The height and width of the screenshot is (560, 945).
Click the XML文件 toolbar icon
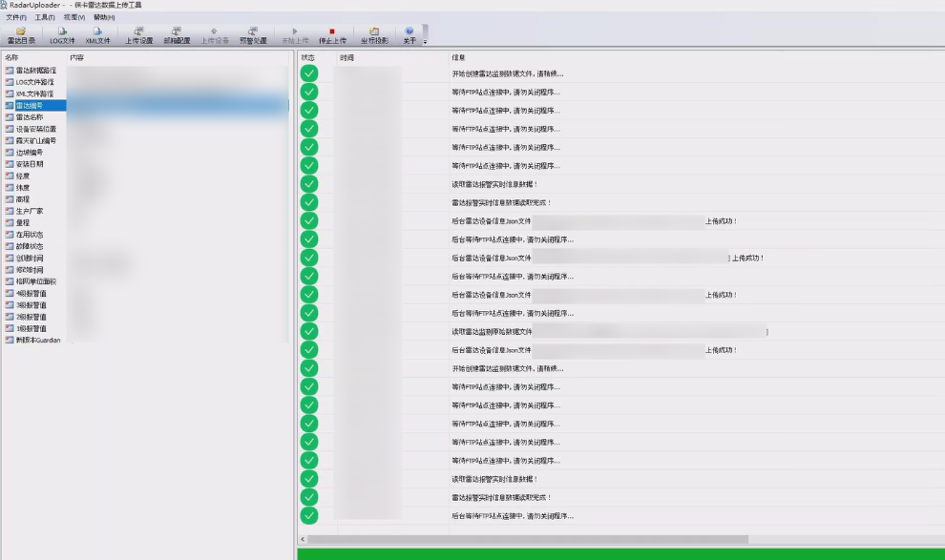(x=97, y=36)
